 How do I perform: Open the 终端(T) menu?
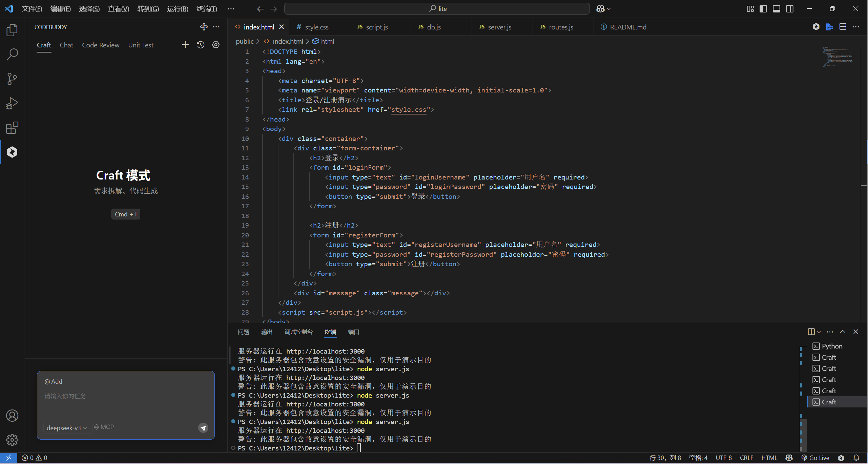[x=206, y=9]
